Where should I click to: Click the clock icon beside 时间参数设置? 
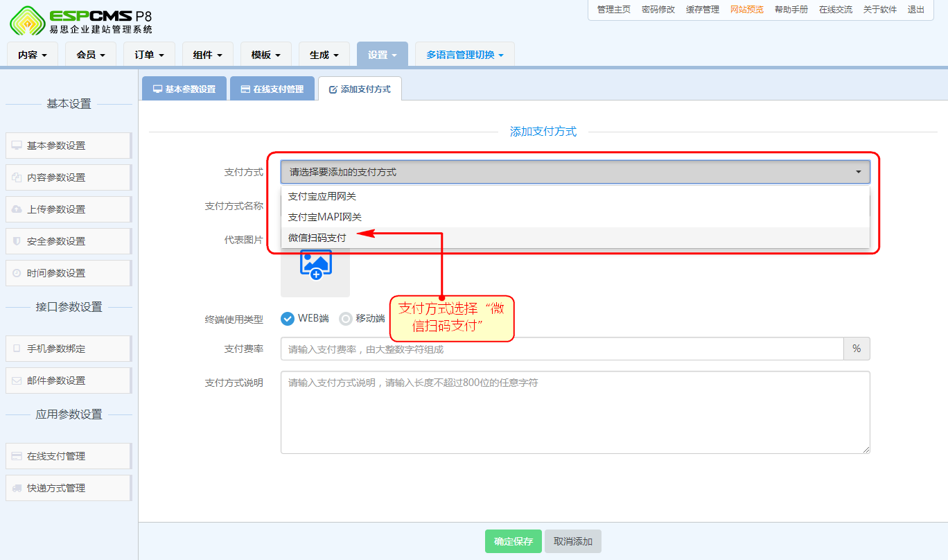[17, 273]
